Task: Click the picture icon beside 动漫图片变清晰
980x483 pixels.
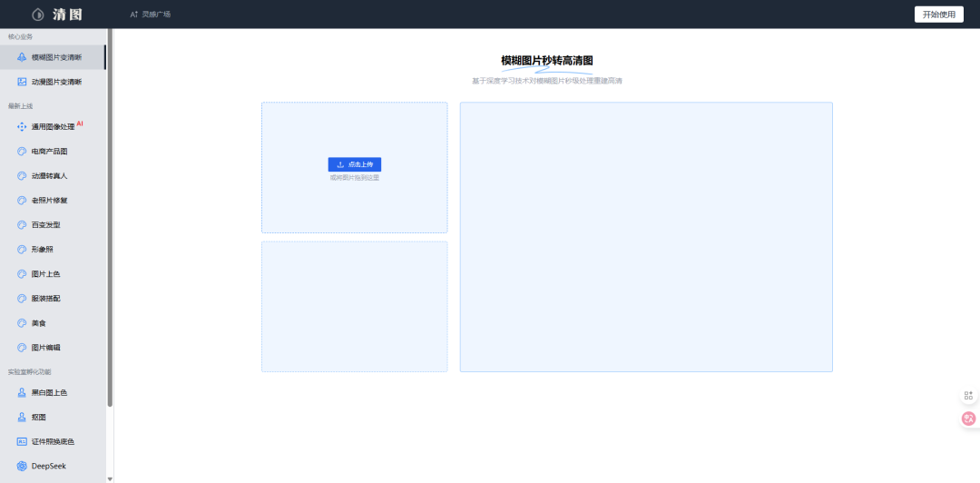Action: pyautogui.click(x=22, y=82)
